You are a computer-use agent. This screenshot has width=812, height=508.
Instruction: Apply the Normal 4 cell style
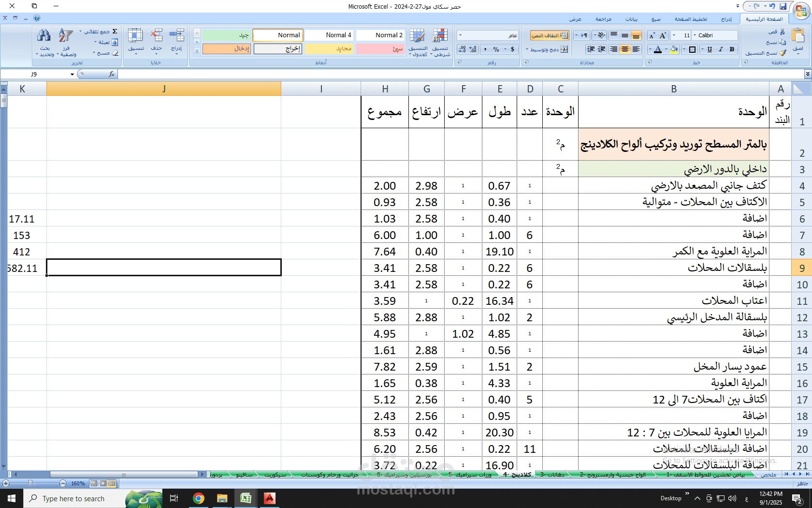[329, 35]
